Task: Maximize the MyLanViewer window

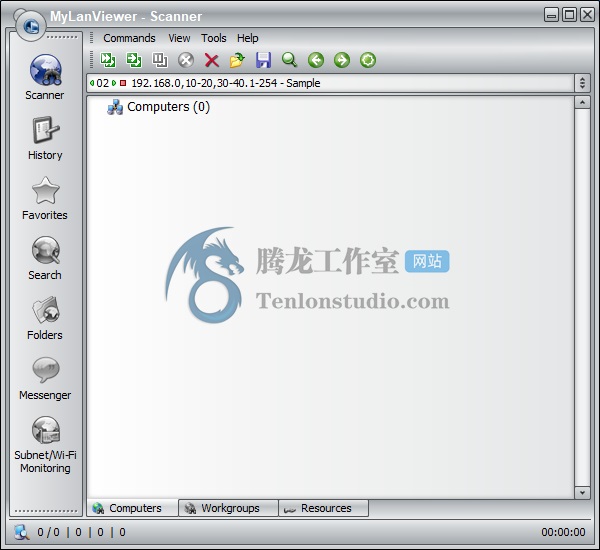Action: [x=569, y=15]
